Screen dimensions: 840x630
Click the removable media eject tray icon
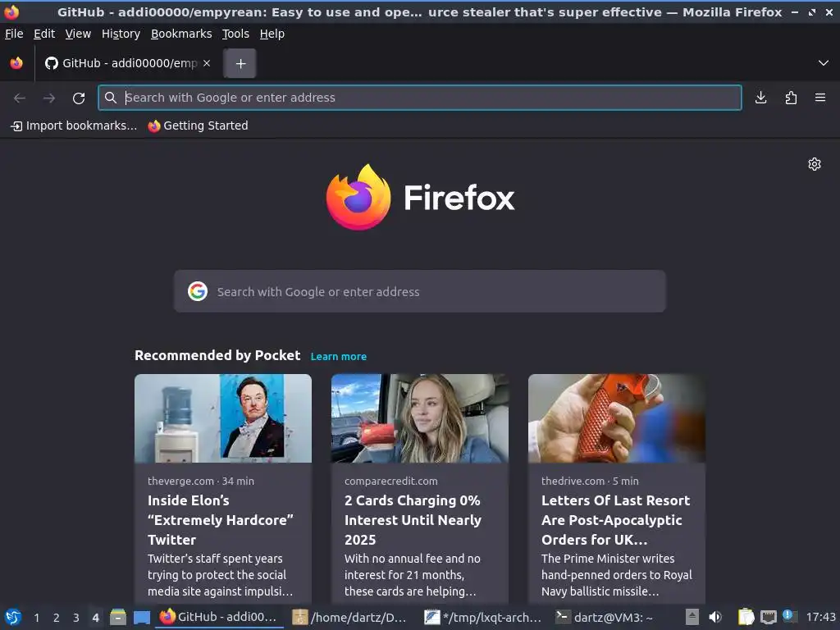[692, 618]
